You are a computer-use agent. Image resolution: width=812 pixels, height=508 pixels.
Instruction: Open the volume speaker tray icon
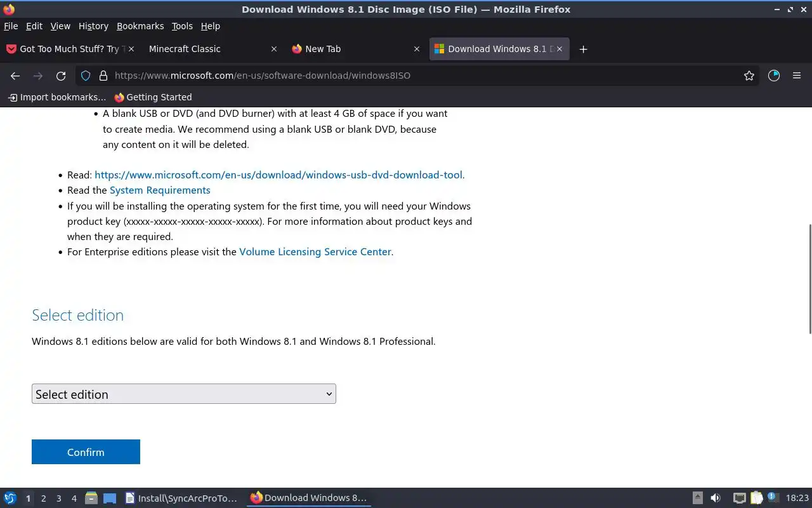[x=716, y=498]
